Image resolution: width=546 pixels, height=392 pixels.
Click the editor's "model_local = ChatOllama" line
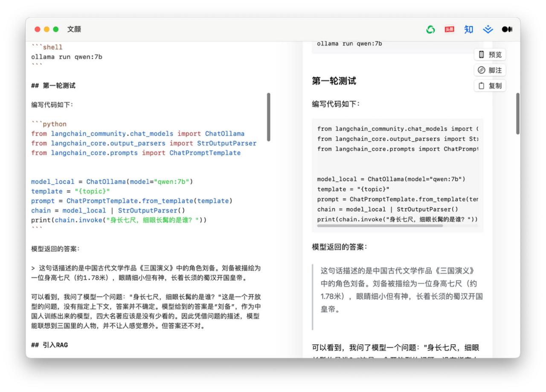(112, 182)
